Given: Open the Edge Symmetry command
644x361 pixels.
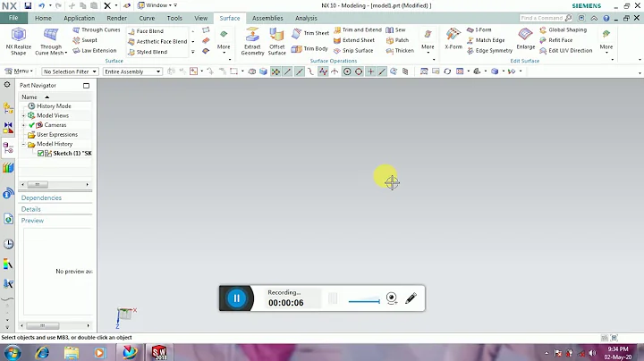Looking at the screenshot, I should click(x=489, y=50).
